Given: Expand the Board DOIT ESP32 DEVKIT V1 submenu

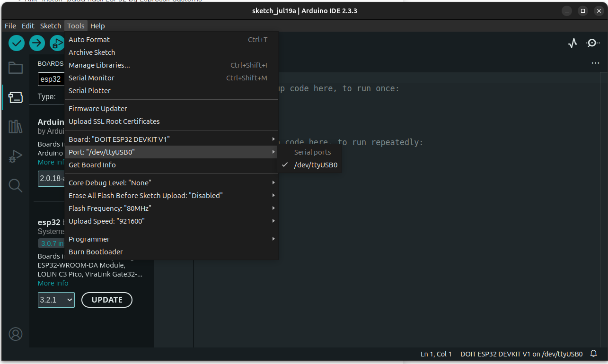Looking at the screenshot, I should 171,139.
